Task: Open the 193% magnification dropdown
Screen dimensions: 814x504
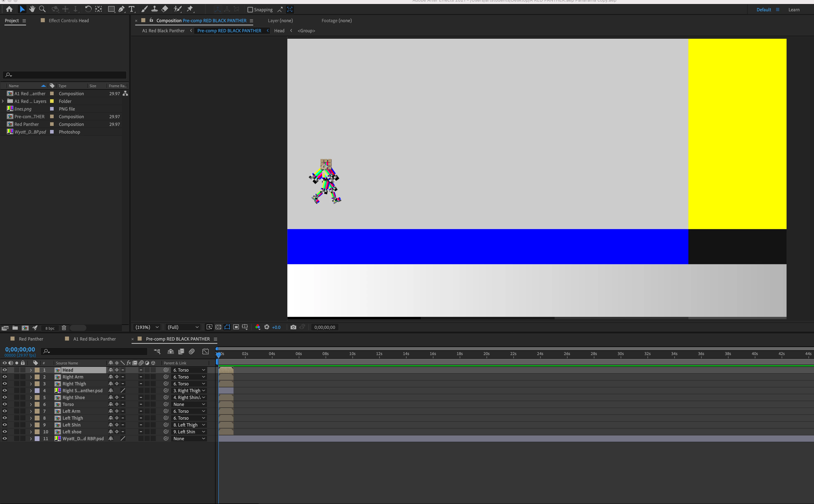Action: (147, 327)
